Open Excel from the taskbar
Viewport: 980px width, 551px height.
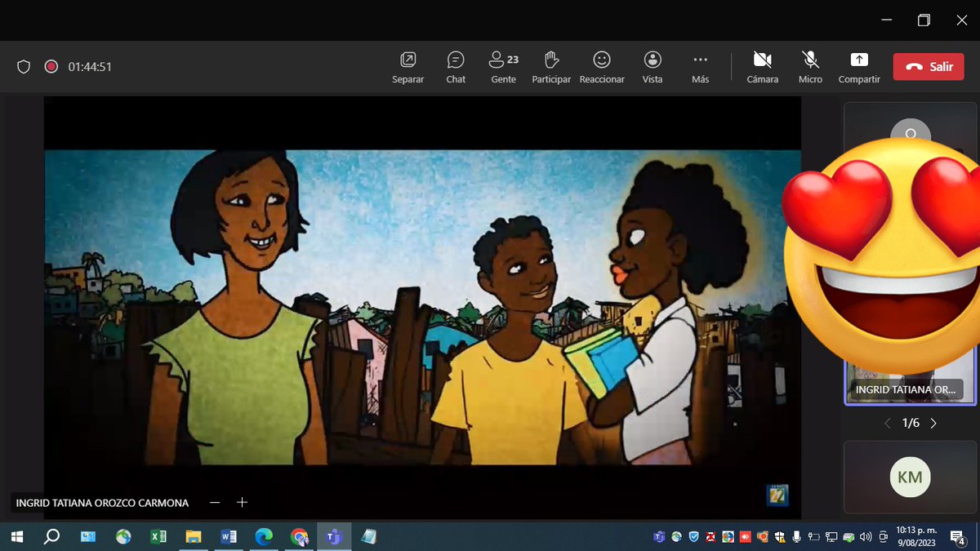(158, 536)
